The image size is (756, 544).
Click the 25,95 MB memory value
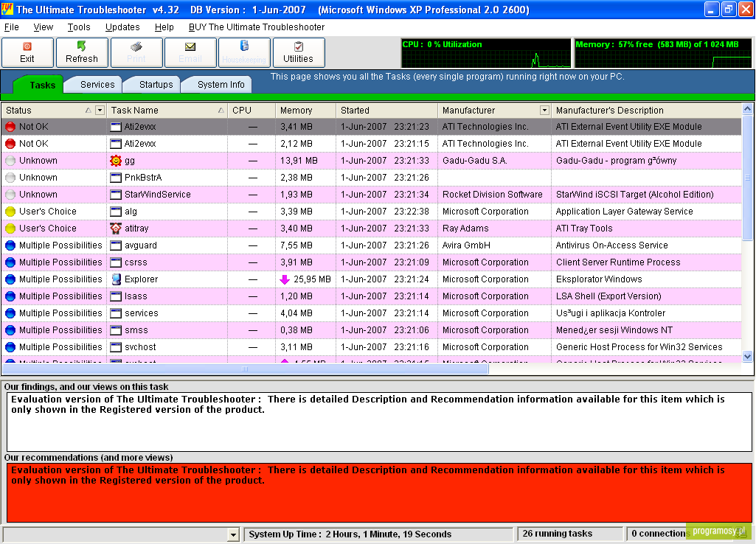point(312,279)
